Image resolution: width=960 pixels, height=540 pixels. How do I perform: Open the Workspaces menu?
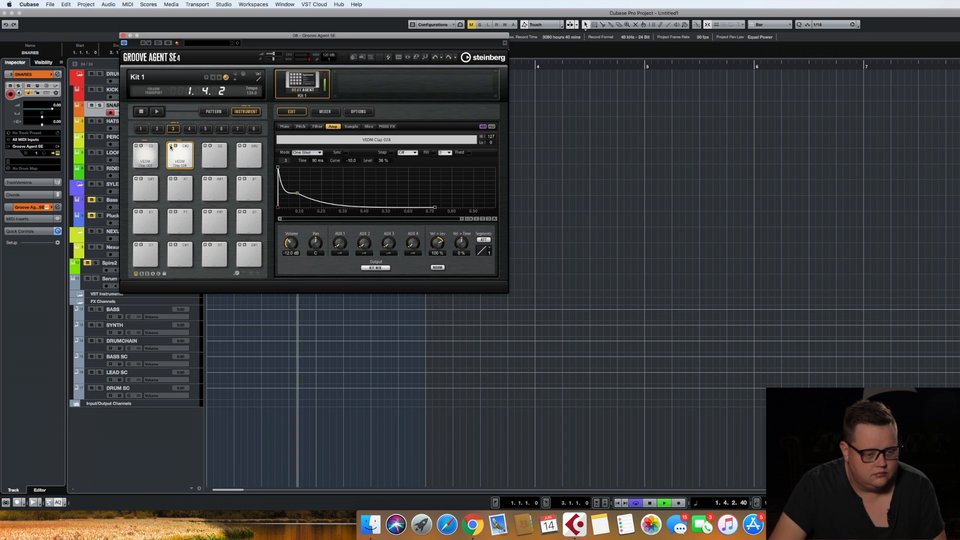point(253,4)
